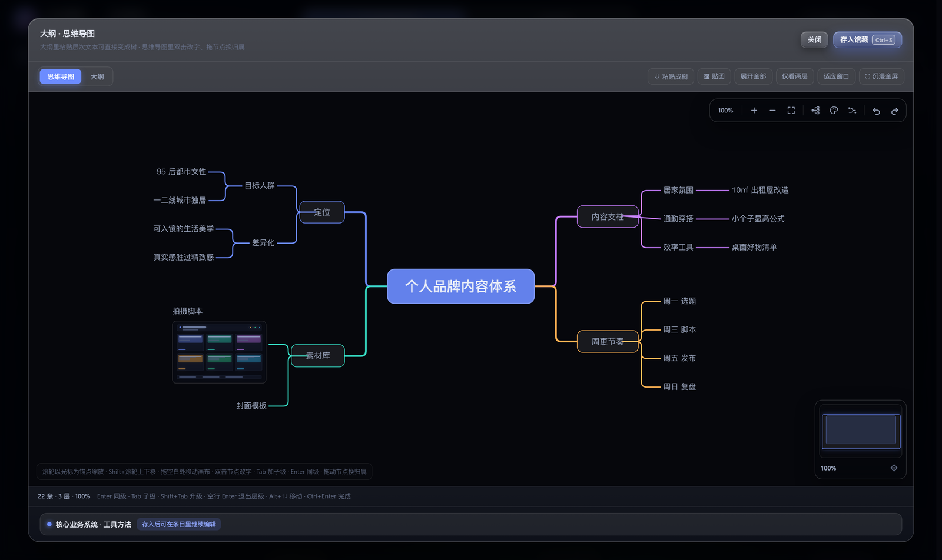942x560 pixels.
Task: Select the 封面模板 node
Action: (x=251, y=406)
